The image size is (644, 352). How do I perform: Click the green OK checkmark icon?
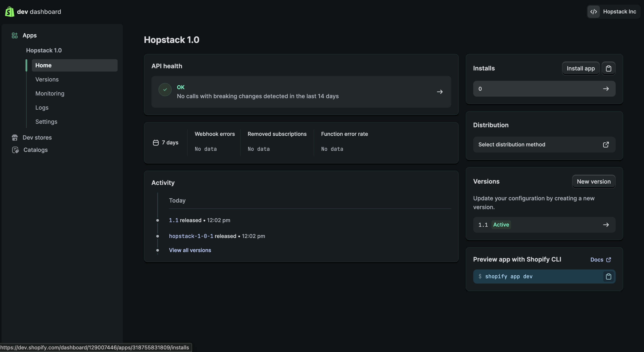coord(165,89)
